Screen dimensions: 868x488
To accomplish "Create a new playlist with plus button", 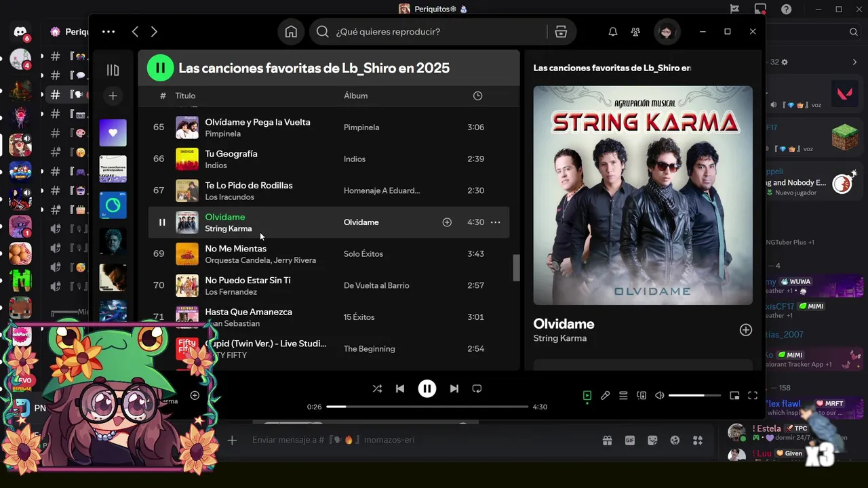I will (113, 96).
